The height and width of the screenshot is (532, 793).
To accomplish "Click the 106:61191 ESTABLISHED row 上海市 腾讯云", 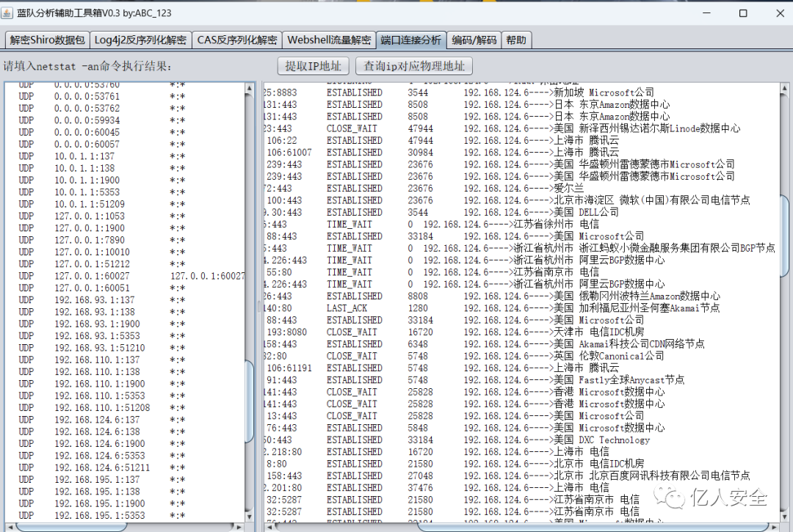I will click(x=441, y=368).
